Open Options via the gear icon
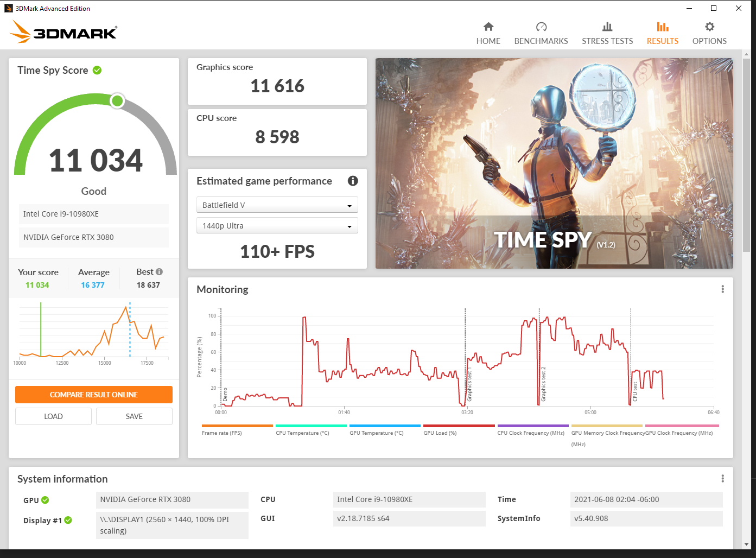Screen dimensions: 756x558 click(x=709, y=27)
